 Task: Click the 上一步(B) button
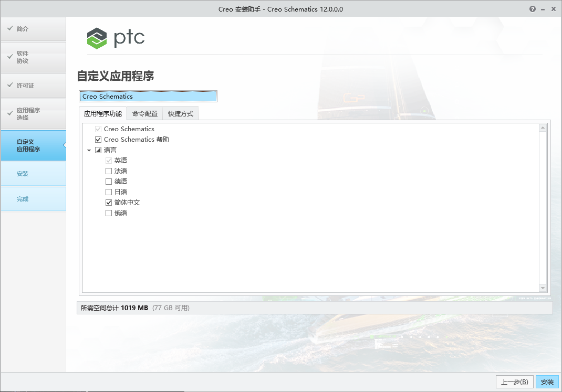pos(515,382)
